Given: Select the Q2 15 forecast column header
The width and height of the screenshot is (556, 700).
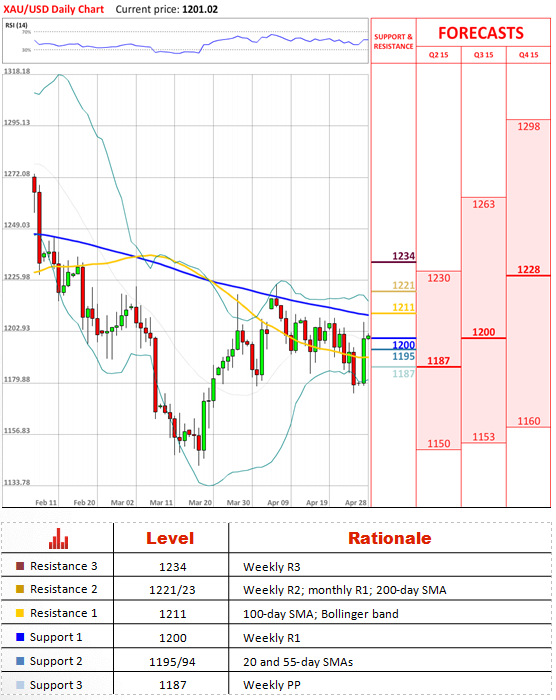Looking at the screenshot, I should click(439, 55).
